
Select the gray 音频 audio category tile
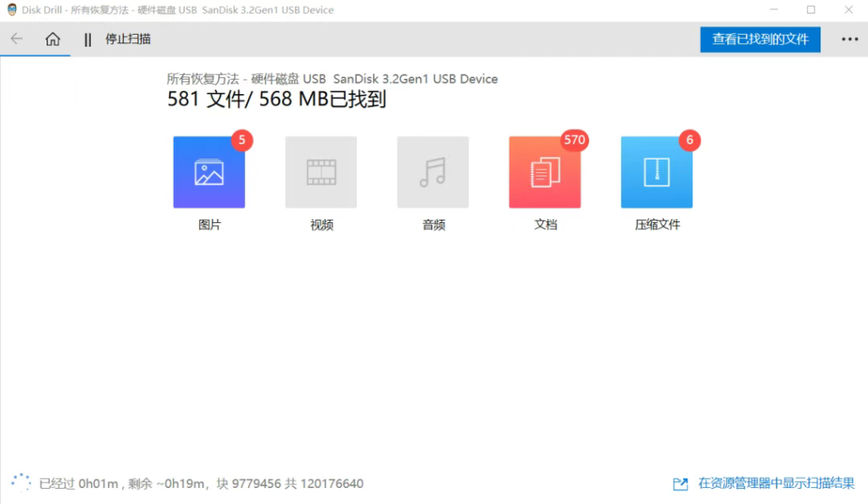click(433, 172)
